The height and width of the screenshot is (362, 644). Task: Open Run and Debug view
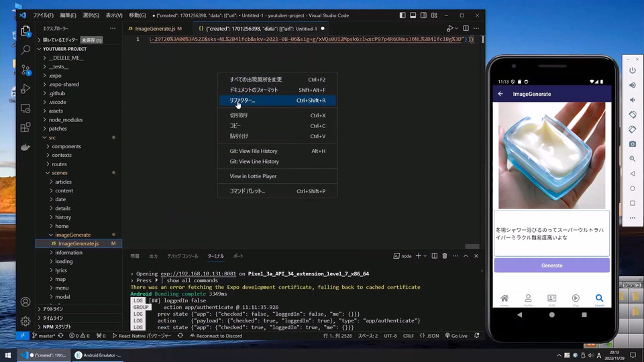[x=25, y=88]
